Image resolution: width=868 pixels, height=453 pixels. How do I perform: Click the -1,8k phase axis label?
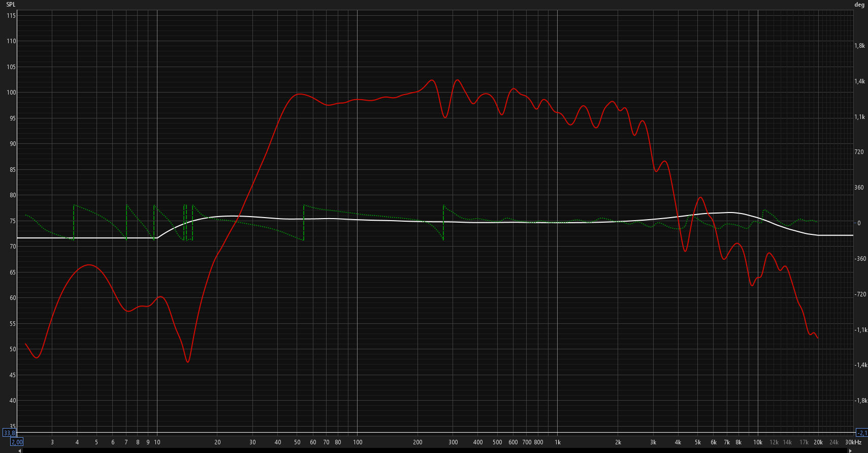click(860, 401)
